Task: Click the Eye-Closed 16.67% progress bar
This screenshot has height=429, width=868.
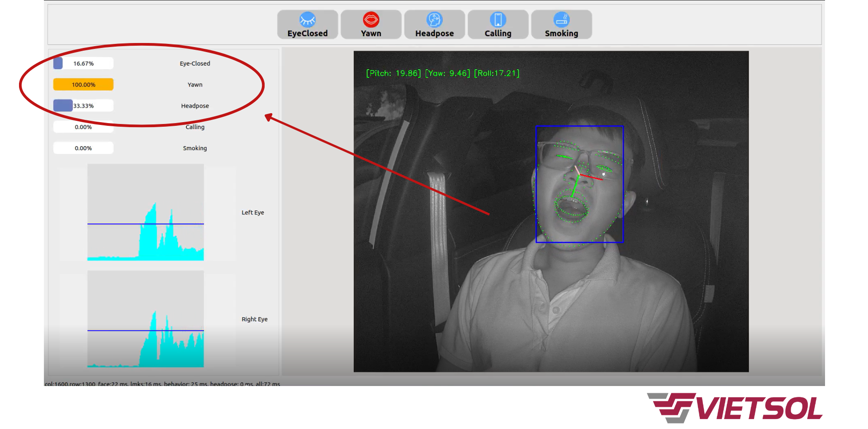Action: click(83, 63)
